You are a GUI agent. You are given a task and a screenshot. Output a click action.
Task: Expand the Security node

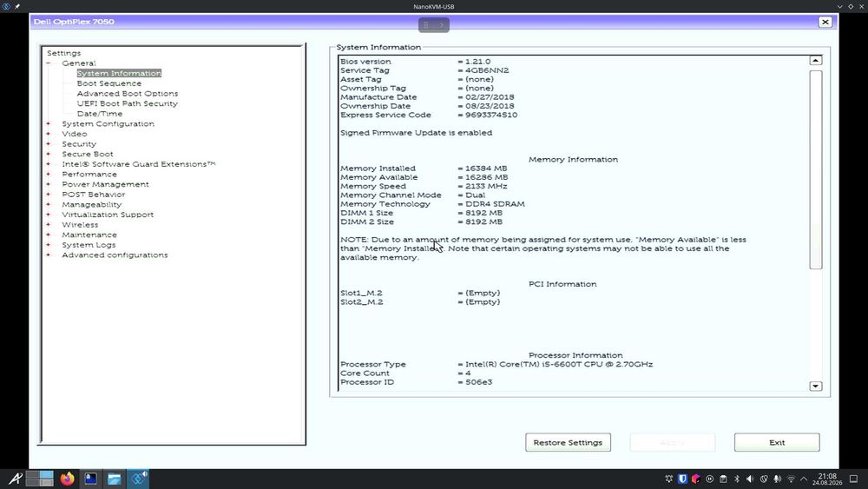tap(48, 144)
